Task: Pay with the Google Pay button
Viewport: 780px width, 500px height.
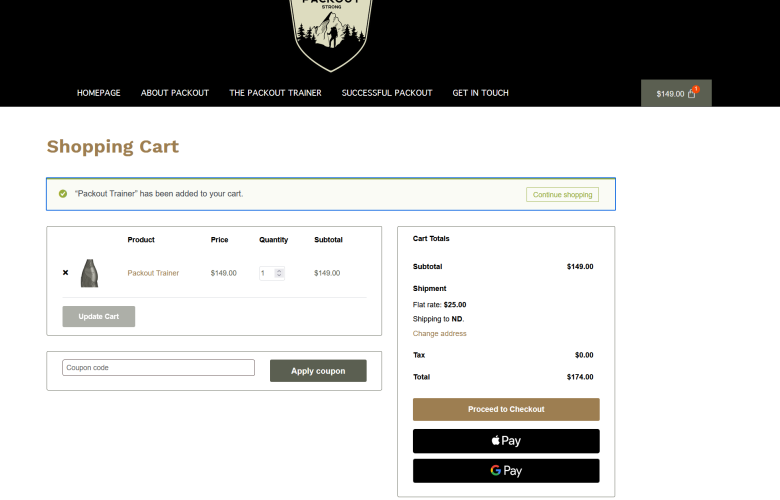Action: [x=506, y=471]
